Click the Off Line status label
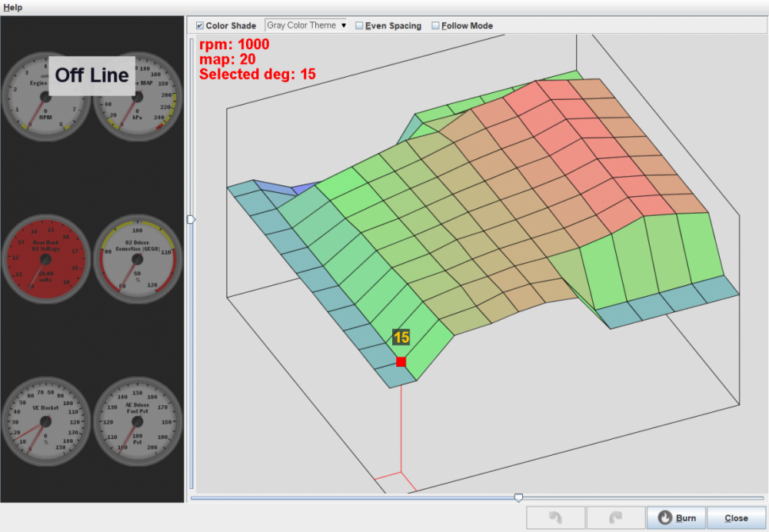This screenshot has width=769, height=532. (92, 75)
